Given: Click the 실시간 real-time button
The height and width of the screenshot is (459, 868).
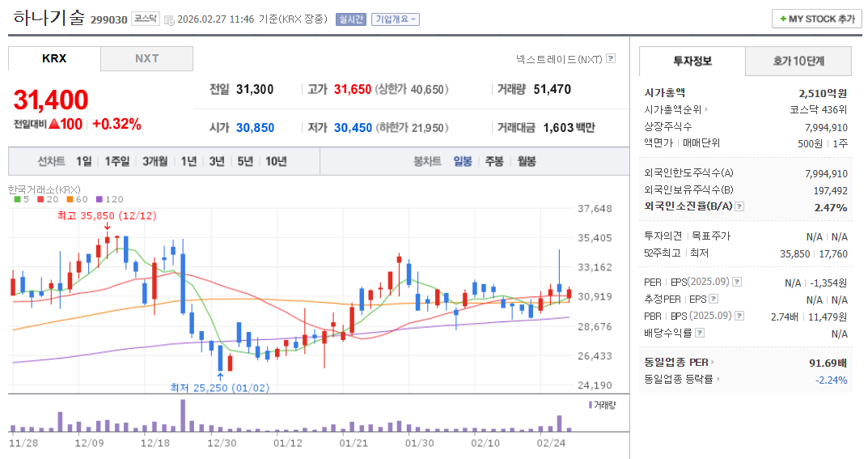Looking at the screenshot, I should click(351, 19).
